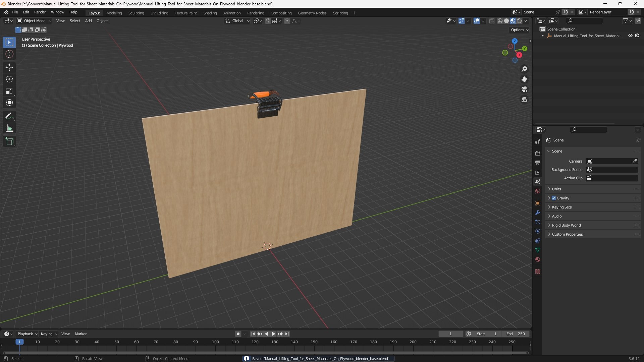This screenshot has height=362, width=644.
Task: Toggle X-Ray mode in viewport header
Action: click(x=492, y=21)
